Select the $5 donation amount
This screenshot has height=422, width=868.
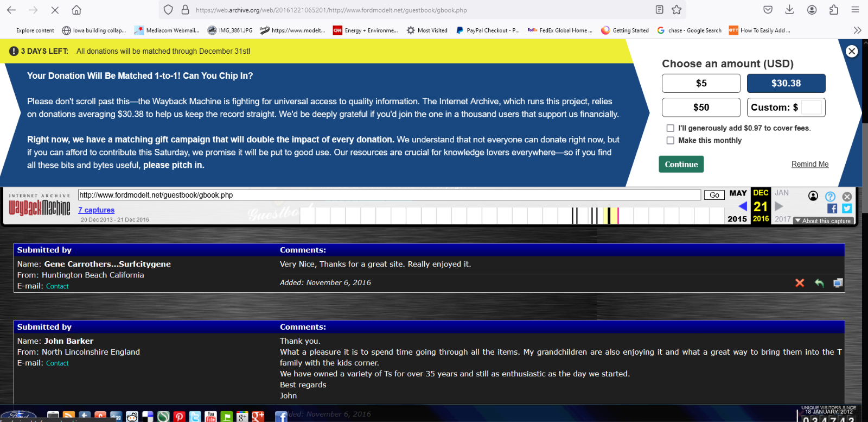[x=701, y=84]
